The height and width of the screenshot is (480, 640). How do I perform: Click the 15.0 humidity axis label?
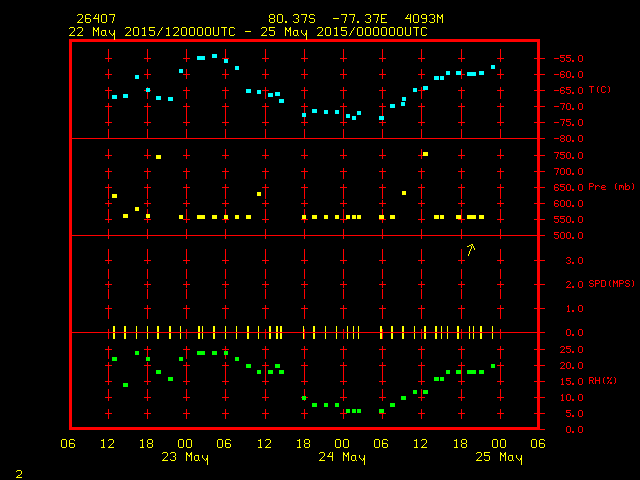pyautogui.click(x=571, y=382)
